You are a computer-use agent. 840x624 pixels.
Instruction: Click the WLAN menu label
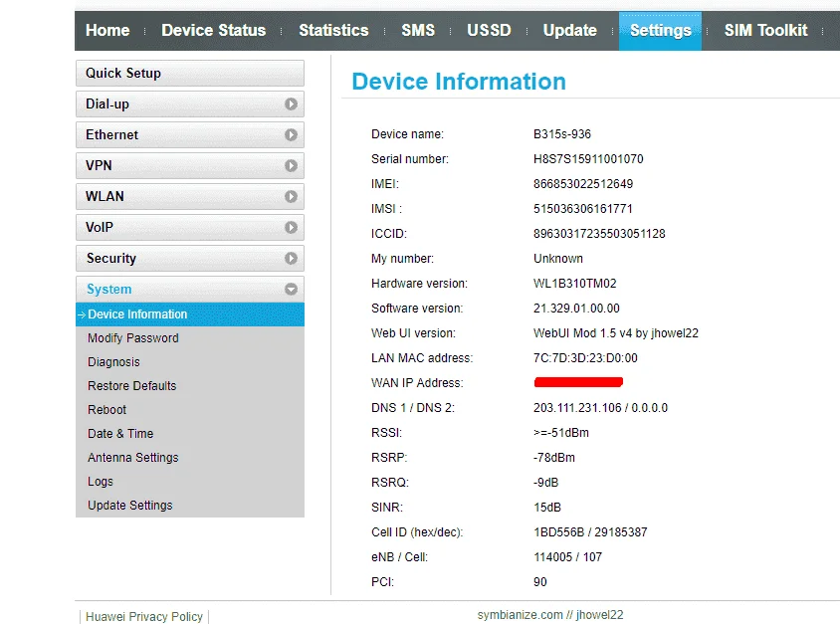pos(105,197)
